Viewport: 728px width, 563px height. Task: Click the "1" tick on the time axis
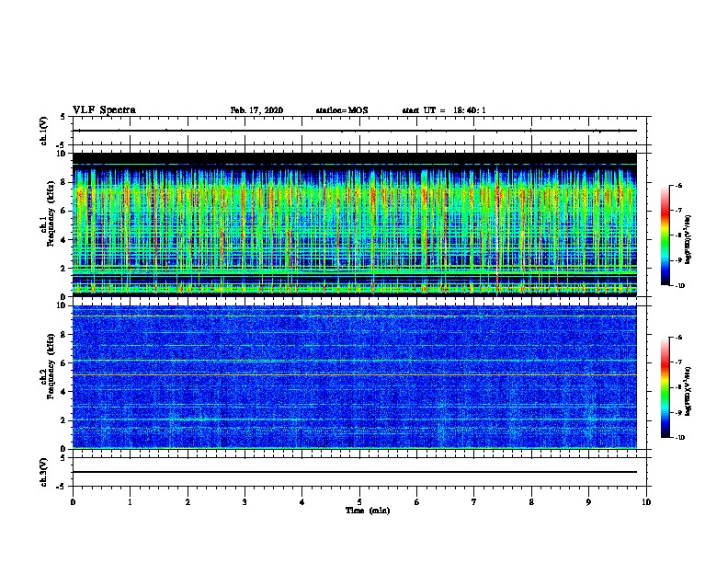point(130,502)
